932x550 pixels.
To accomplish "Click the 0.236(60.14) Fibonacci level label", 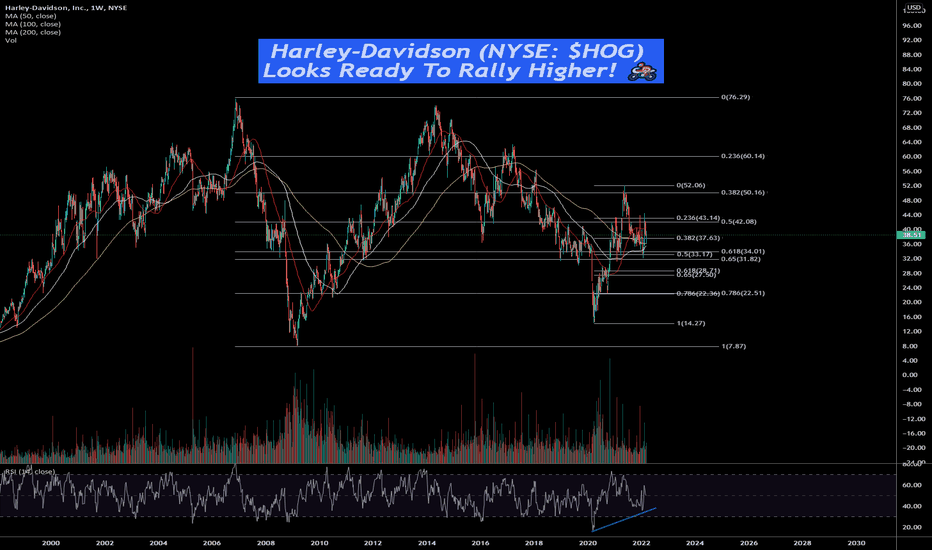I will click(743, 156).
